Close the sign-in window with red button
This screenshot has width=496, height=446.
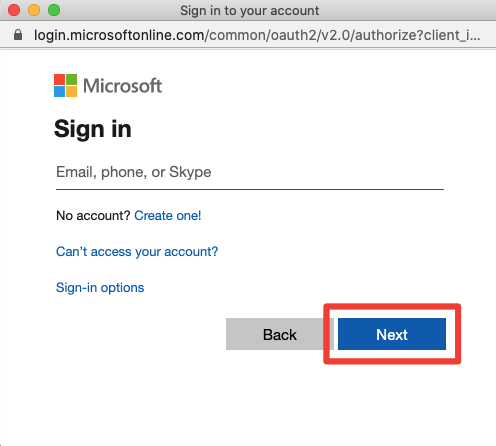(x=14, y=10)
